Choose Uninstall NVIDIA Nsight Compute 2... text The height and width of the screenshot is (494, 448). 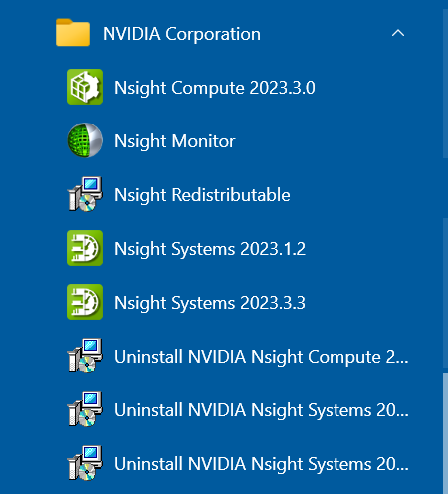point(262,357)
